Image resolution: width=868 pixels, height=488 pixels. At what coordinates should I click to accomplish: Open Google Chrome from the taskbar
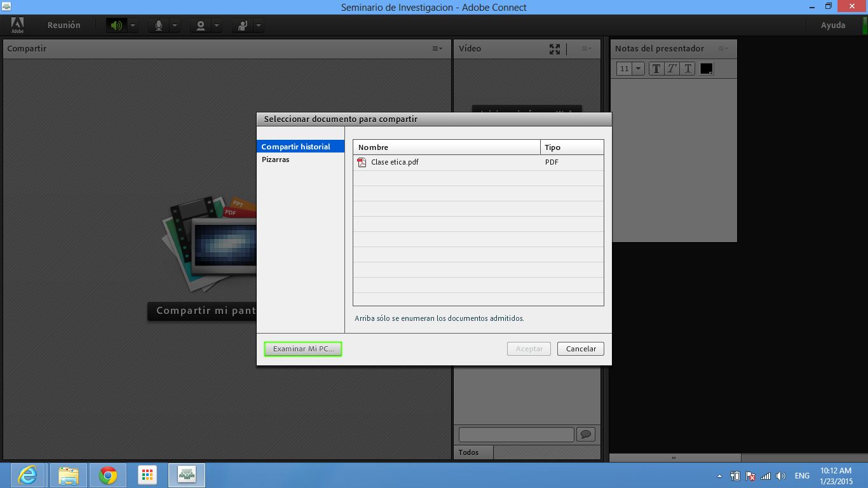pos(108,475)
